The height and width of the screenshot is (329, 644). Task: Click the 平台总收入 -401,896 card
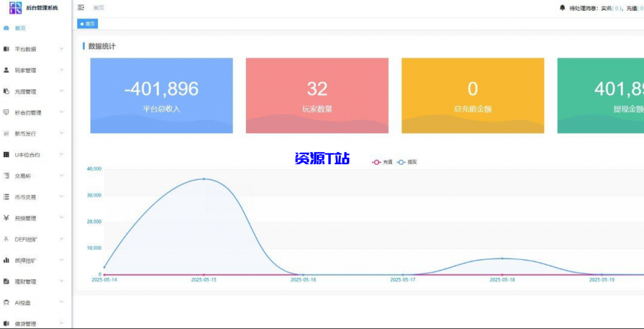coord(162,95)
